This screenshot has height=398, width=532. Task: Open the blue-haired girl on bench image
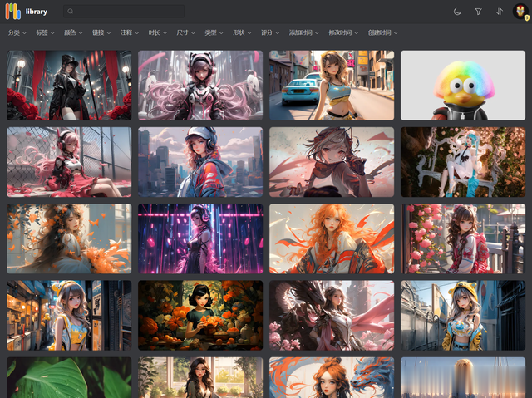(x=463, y=162)
